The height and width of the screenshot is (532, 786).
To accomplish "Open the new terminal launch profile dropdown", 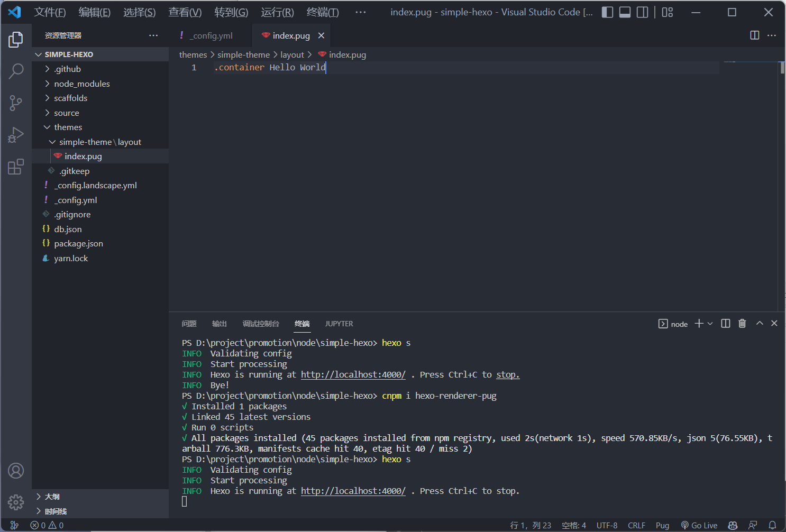I will coord(710,324).
